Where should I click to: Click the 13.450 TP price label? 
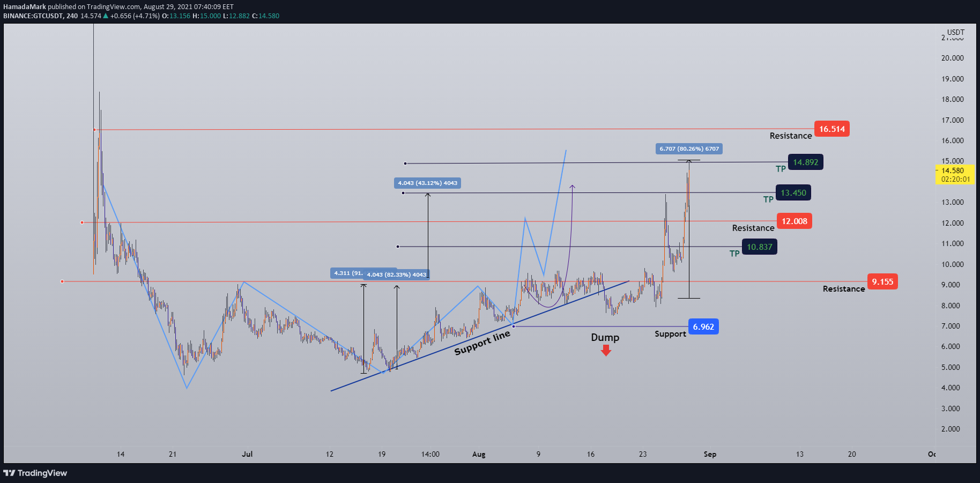click(793, 193)
